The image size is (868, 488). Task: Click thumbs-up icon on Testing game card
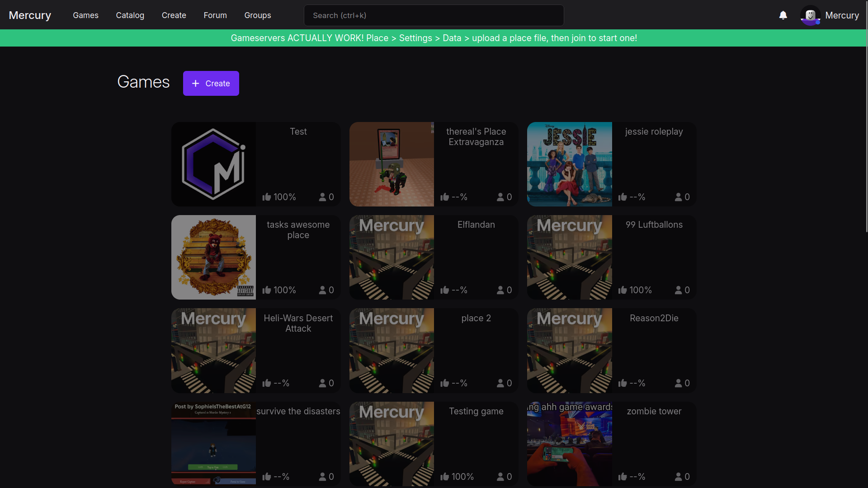click(x=445, y=477)
